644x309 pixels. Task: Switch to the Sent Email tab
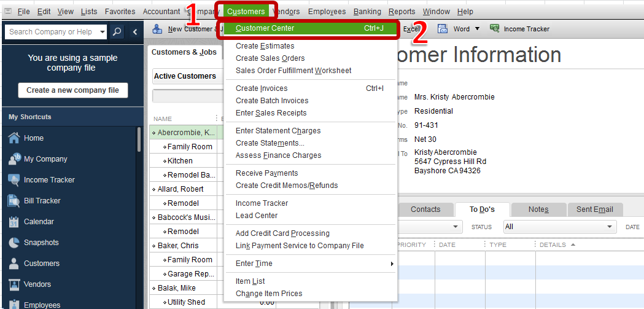click(x=595, y=209)
